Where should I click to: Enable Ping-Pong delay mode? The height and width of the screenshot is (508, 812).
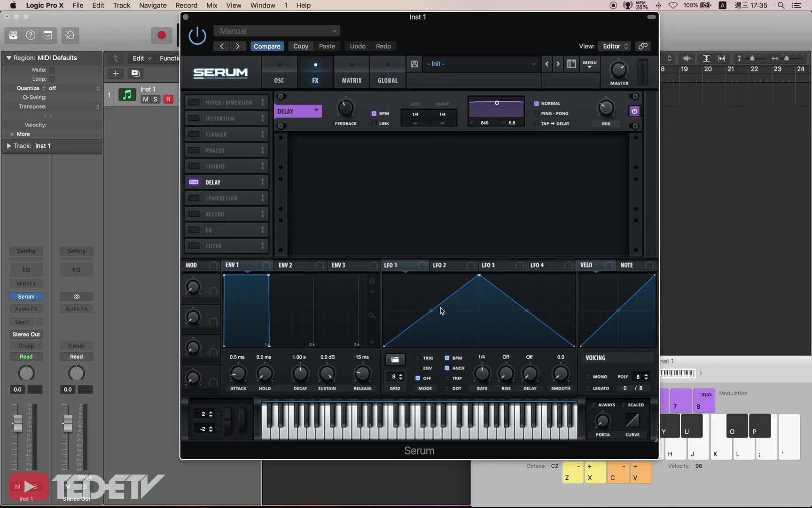point(537,113)
